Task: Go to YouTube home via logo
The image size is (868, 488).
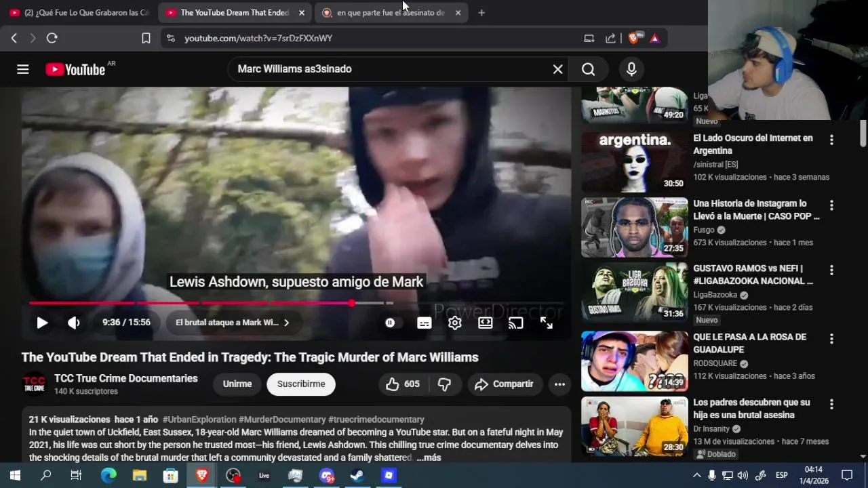Action: (75, 69)
